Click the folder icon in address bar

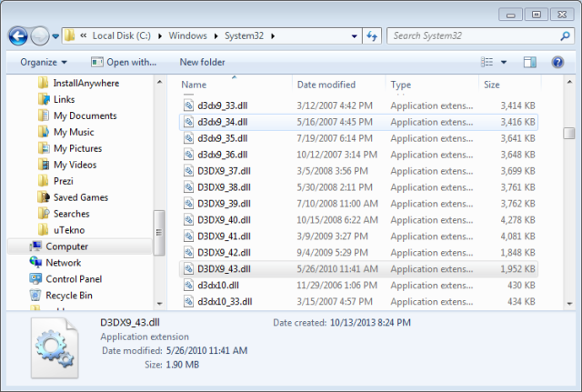tap(69, 35)
